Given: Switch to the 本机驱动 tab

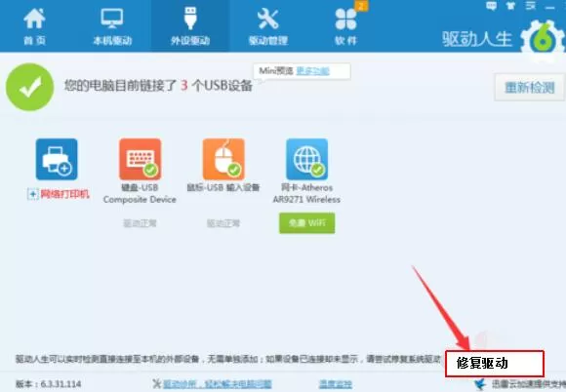Looking at the screenshot, I should click(112, 26).
